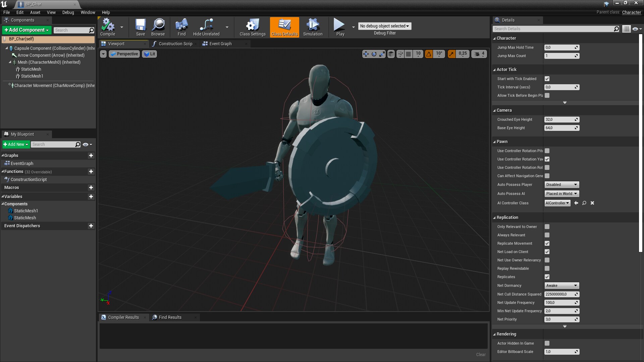644x362 pixels.
Task: Open the Net Dormancy dropdown set to Awake
Action: point(561,285)
